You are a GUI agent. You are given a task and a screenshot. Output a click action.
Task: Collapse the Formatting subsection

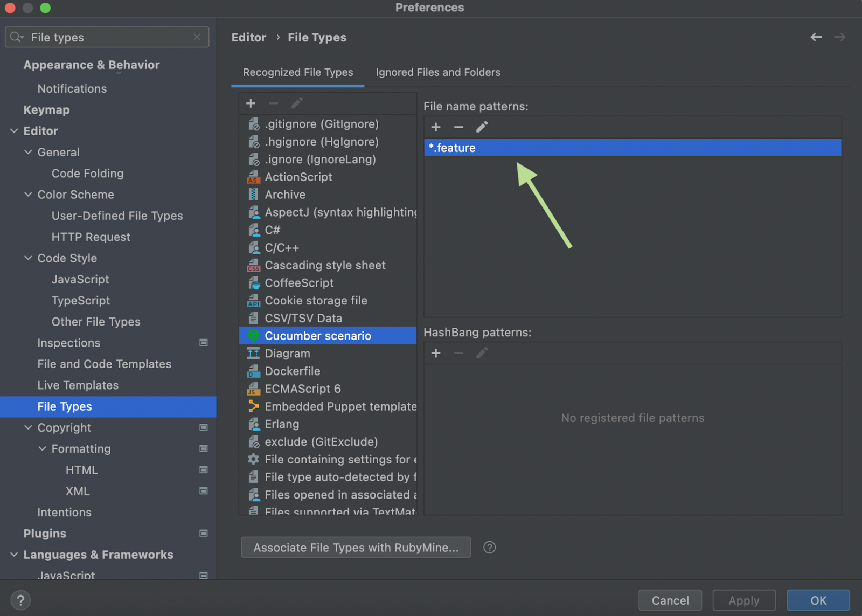point(42,448)
